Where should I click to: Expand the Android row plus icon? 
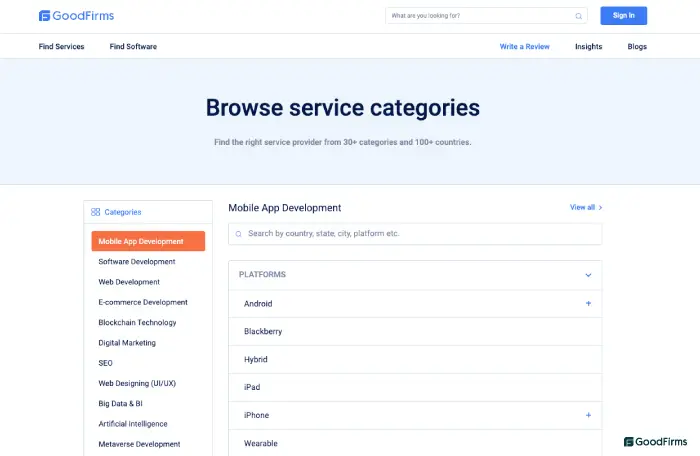588,303
